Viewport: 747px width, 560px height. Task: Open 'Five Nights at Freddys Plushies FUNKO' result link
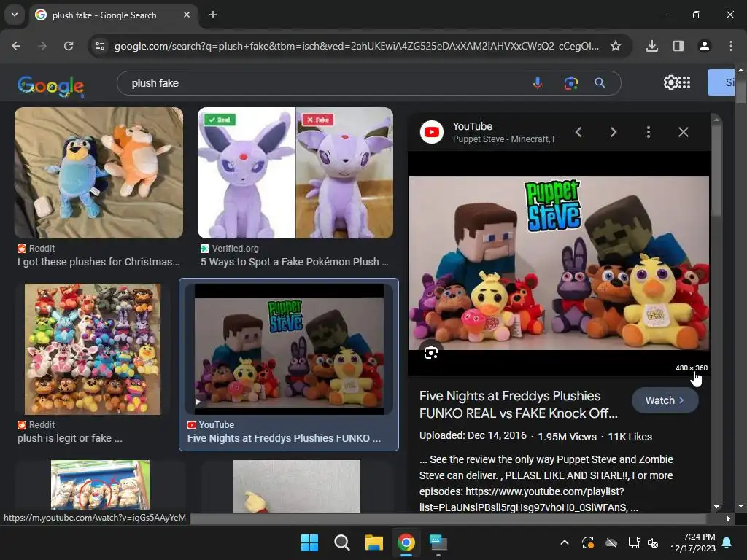click(x=284, y=438)
